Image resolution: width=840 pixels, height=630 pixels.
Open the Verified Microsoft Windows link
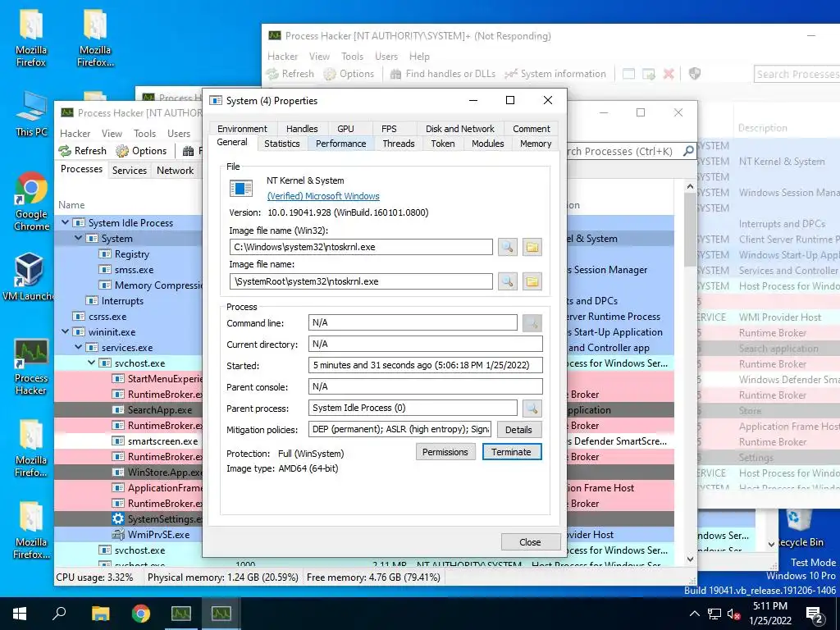coord(323,196)
